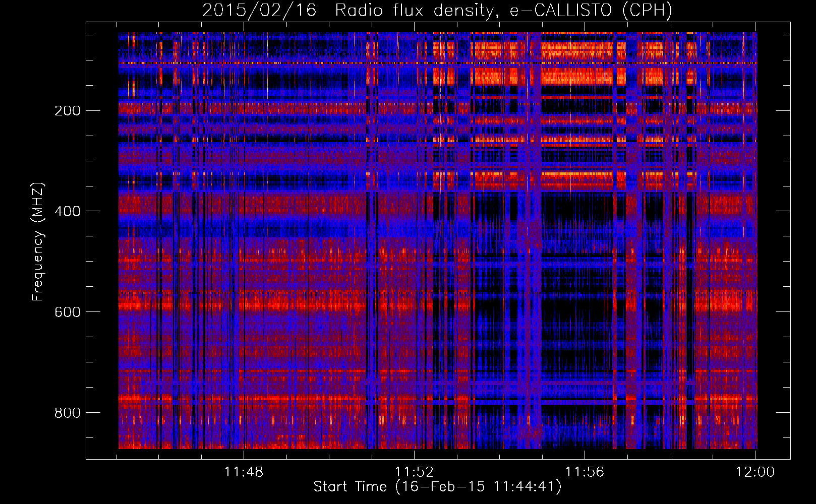Click the '12:00' time tick label
The image size is (816, 504).
pyautogui.click(x=755, y=472)
